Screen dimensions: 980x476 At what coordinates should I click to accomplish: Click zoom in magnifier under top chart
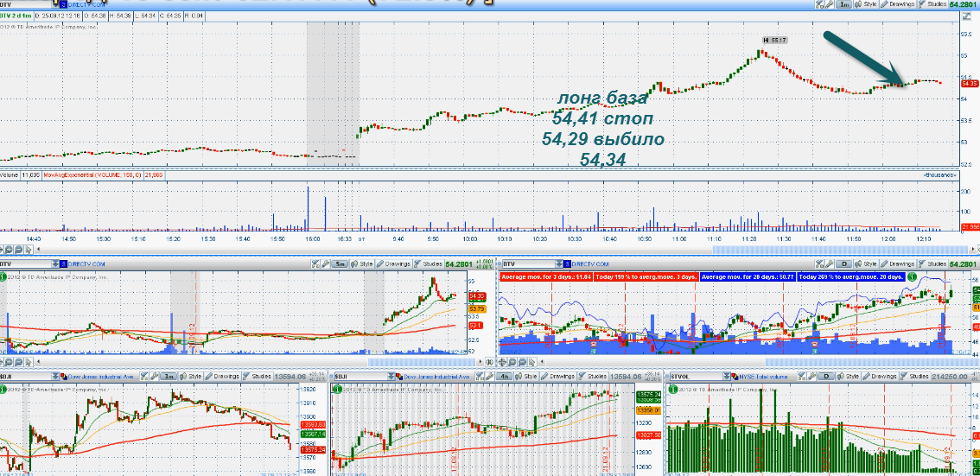(x=9, y=250)
